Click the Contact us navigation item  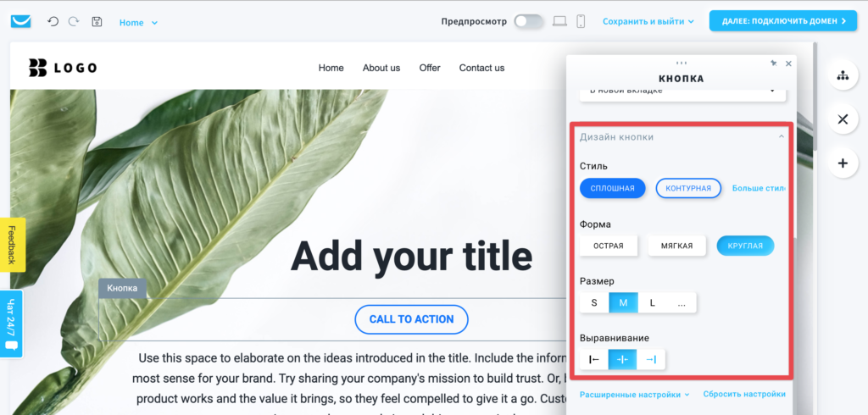tap(481, 68)
